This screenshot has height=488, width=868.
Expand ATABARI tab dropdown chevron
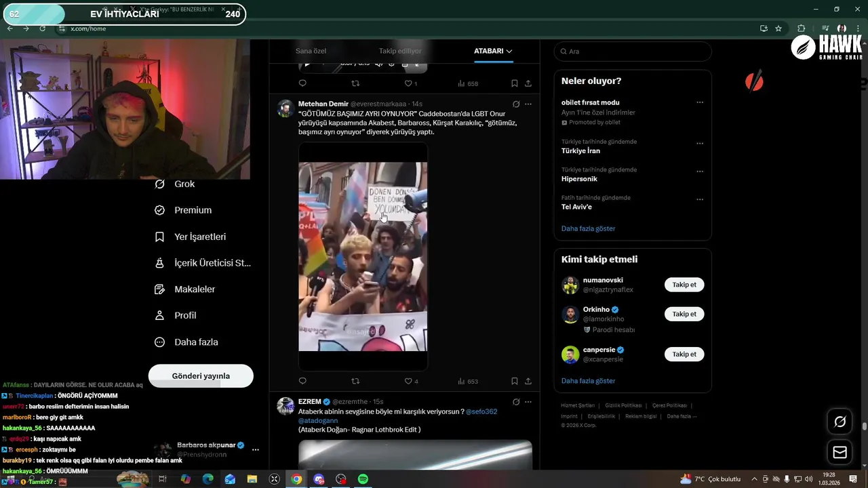pyautogui.click(x=509, y=51)
